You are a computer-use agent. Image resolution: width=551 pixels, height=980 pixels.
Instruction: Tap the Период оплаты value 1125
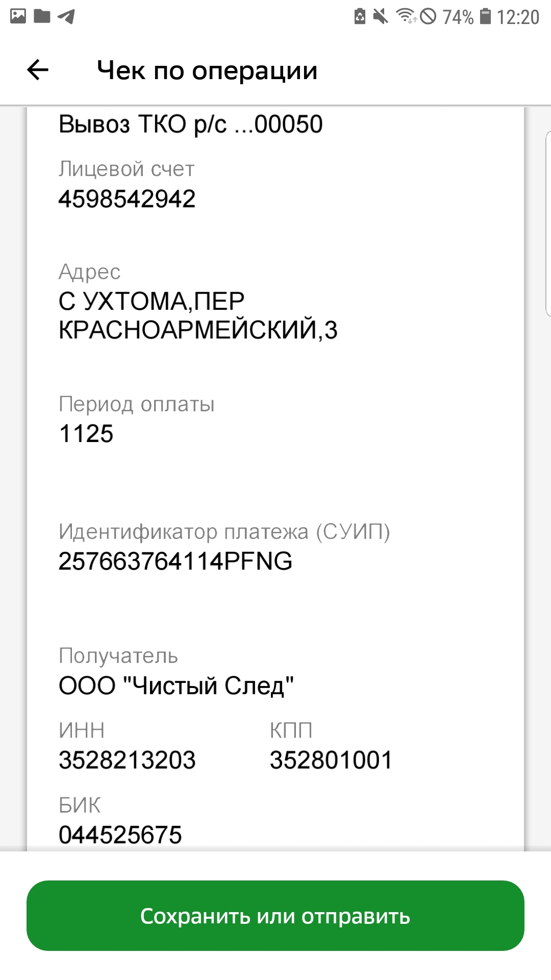point(86,434)
